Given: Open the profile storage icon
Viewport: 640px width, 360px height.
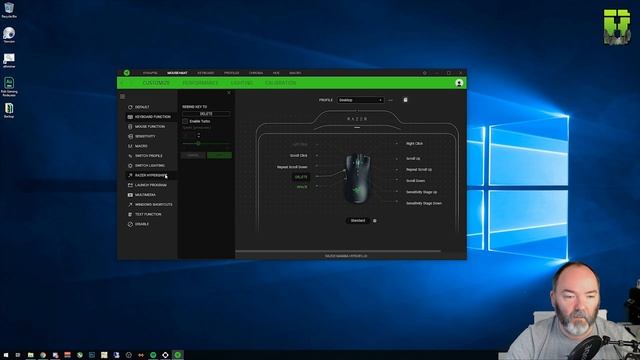Looking at the screenshot, I should pyautogui.click(x=405, y=100).
